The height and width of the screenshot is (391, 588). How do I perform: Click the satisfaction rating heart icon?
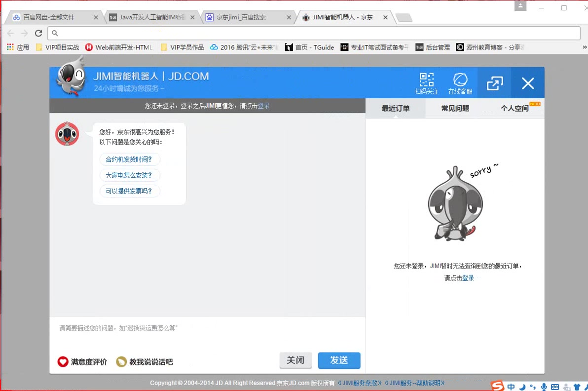pyautogui.click(x=63, y=362)
